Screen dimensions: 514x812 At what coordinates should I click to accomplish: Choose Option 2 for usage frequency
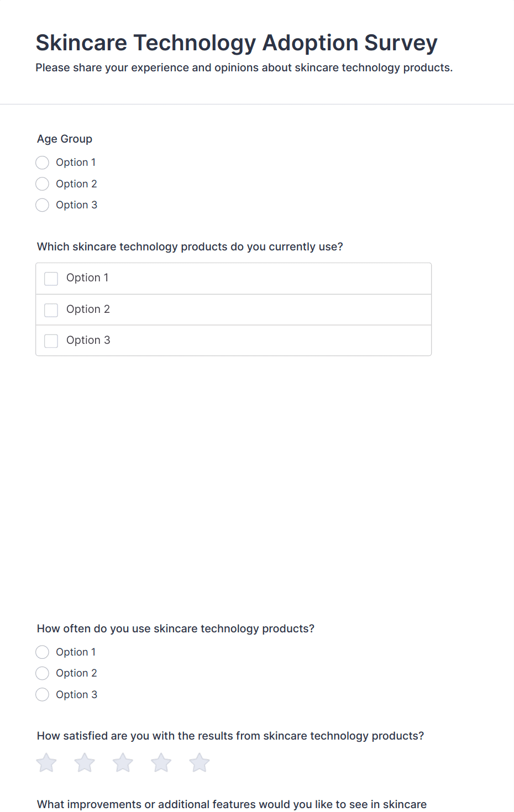[43, 673]
